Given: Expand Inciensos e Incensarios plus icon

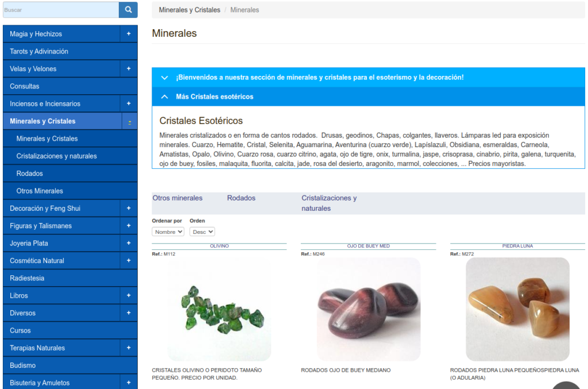Looking at the screenshot, I should (x=129, y=104).
